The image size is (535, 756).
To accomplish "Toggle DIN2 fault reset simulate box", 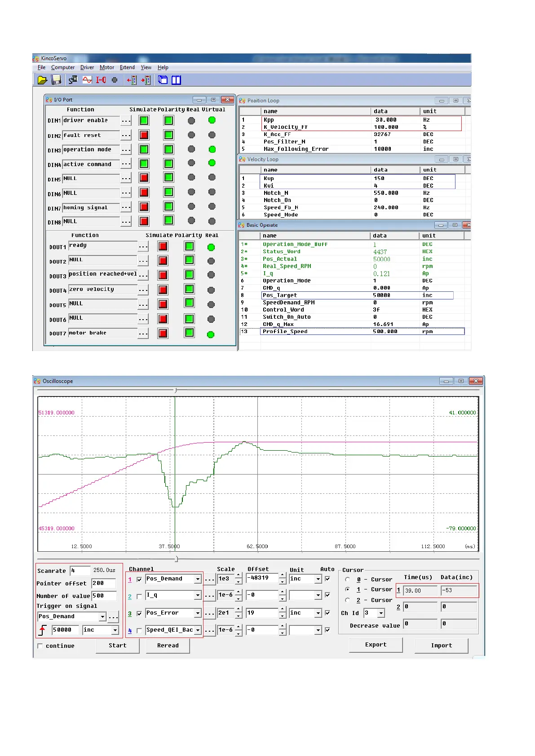I will (144, 135).
